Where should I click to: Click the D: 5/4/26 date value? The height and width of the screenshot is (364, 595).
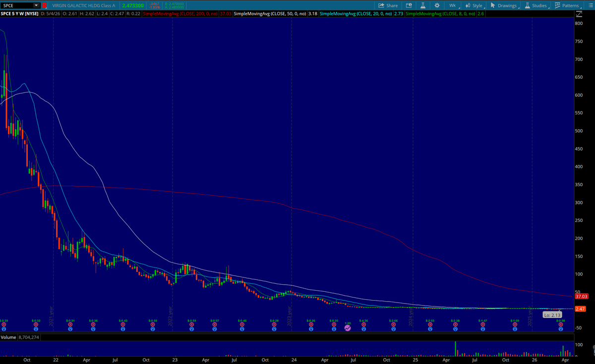pyautogui.click(x=50, y=14)
